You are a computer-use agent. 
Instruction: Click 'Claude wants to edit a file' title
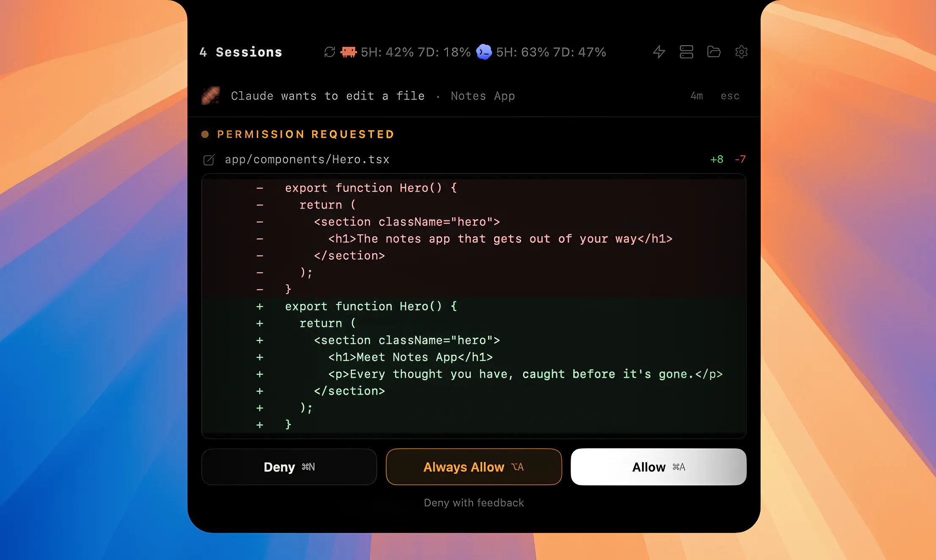coord(328,96)
